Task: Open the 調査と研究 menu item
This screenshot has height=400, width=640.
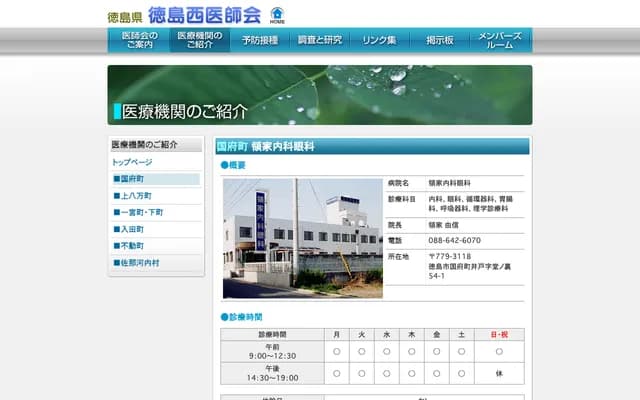Action: 320,40
